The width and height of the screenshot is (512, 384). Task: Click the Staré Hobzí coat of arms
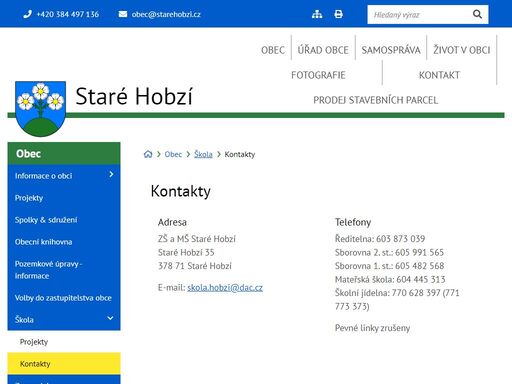(x=40, y=109)
